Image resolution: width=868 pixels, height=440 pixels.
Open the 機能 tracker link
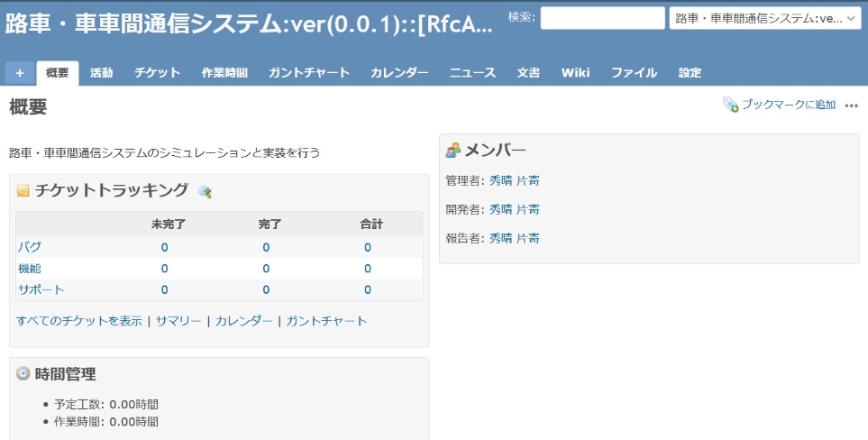(30, 269)
